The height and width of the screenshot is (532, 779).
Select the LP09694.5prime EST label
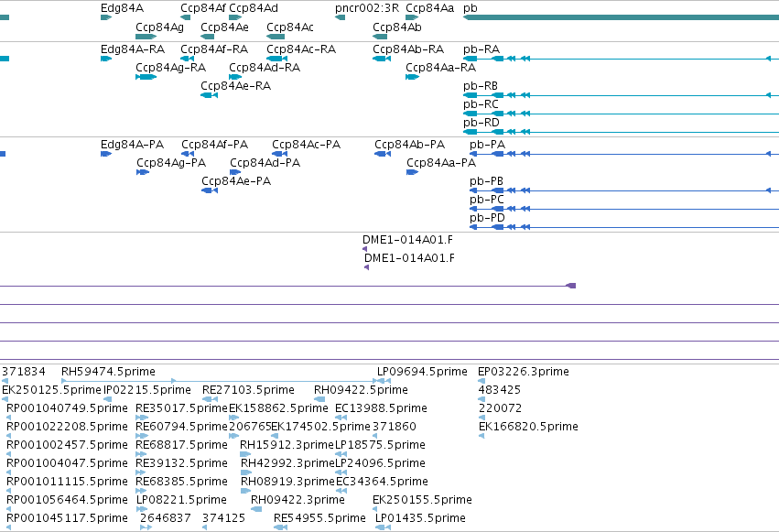tap(422, 372)
